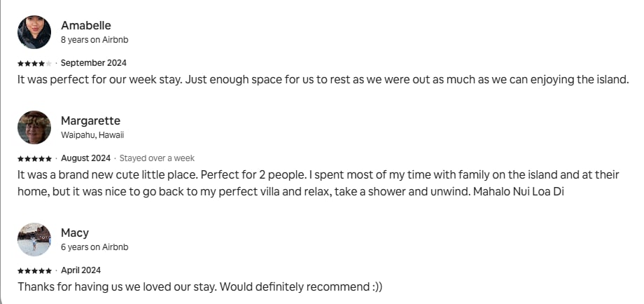Click the August 2024 review date
The height and width of the screenshot is (304, 644).
click(x=86, y=158)
